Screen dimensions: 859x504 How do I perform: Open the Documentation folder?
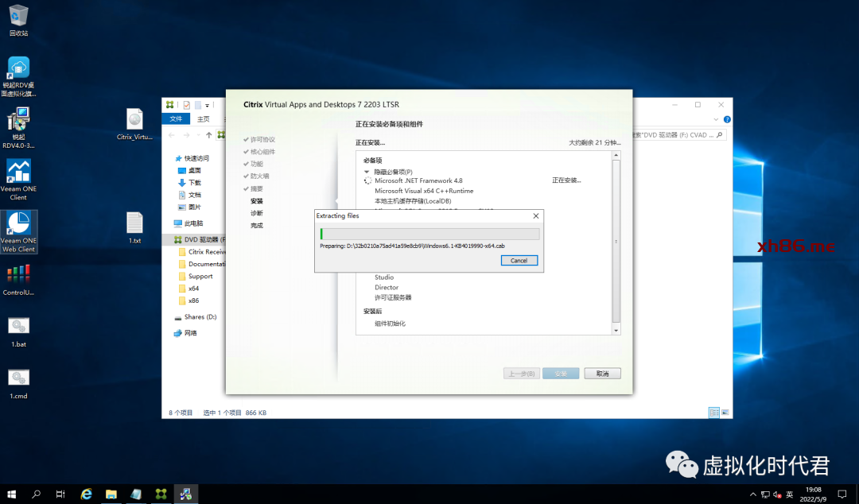202,264
